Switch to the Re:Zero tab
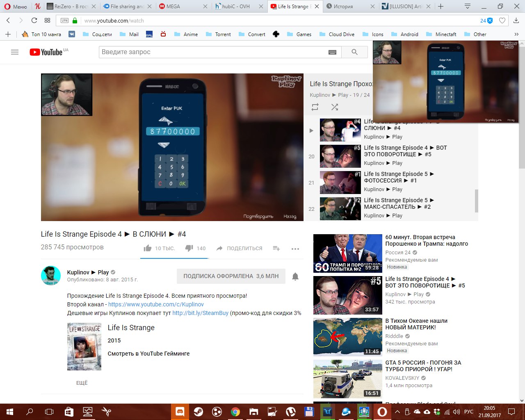This screenshot has height=420, width=525. tap(71, 6)
